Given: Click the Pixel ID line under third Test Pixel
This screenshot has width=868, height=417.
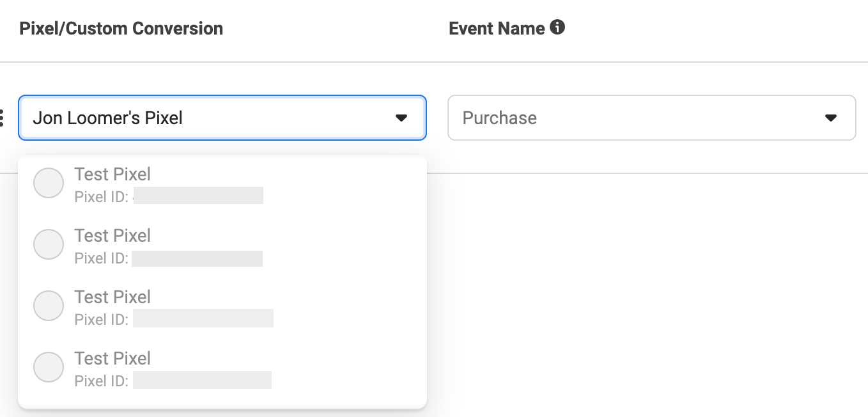Looking at the screenshot, I should (174, 319).
